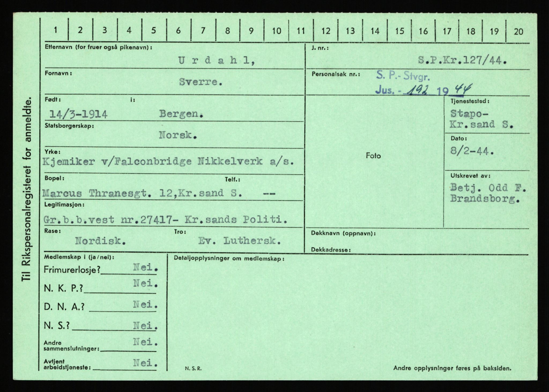Click the 'J. nr.:' label
The width and height of the screenshot is (549, 392).
pos(320,48)
